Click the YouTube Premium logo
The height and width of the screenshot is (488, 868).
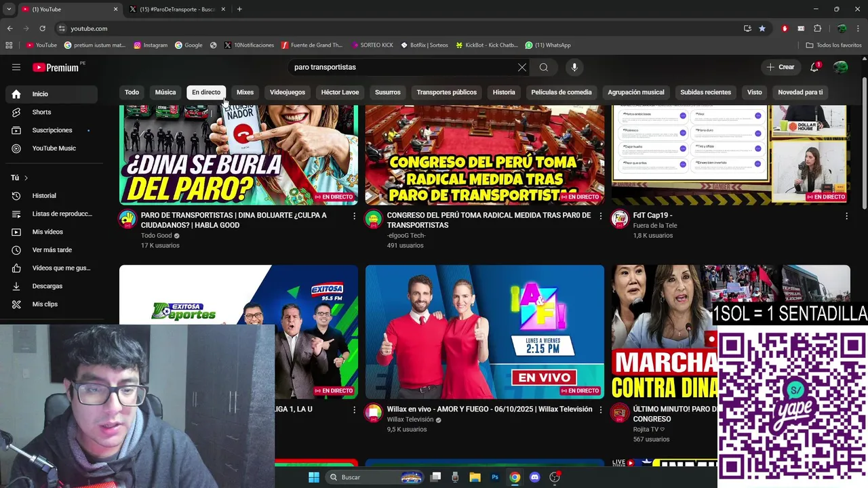(56, 67)
